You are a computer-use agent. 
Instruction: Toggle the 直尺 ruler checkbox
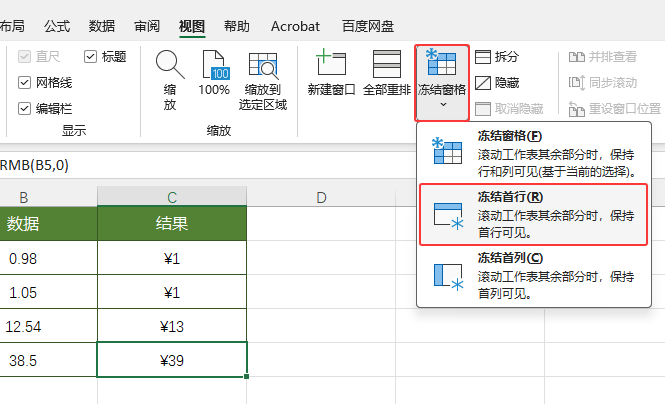[x=25, y=56]
